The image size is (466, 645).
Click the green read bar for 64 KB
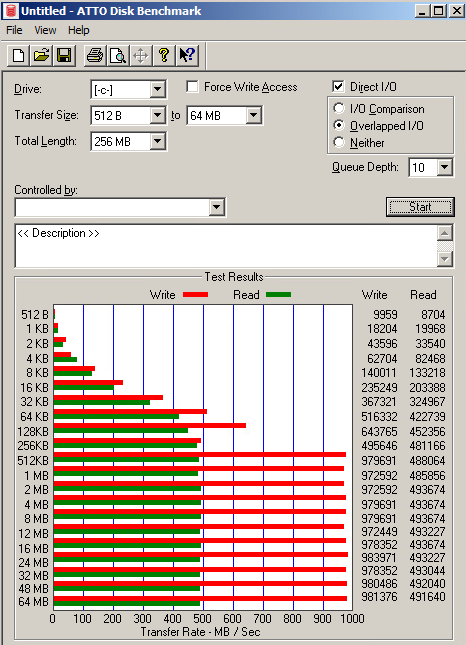point(116,417)
